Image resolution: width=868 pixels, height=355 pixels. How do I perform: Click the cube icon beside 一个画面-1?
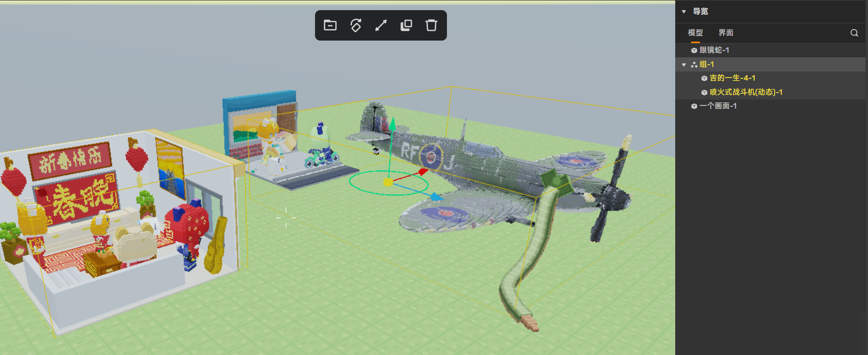tap(694, 106)
